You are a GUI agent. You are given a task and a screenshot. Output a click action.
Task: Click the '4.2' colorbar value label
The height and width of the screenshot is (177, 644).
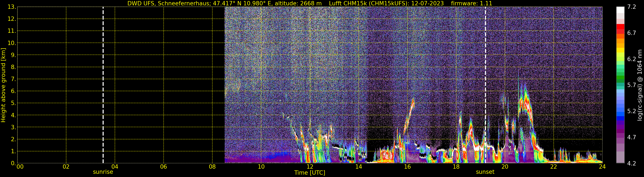click(x=632, y=163)
